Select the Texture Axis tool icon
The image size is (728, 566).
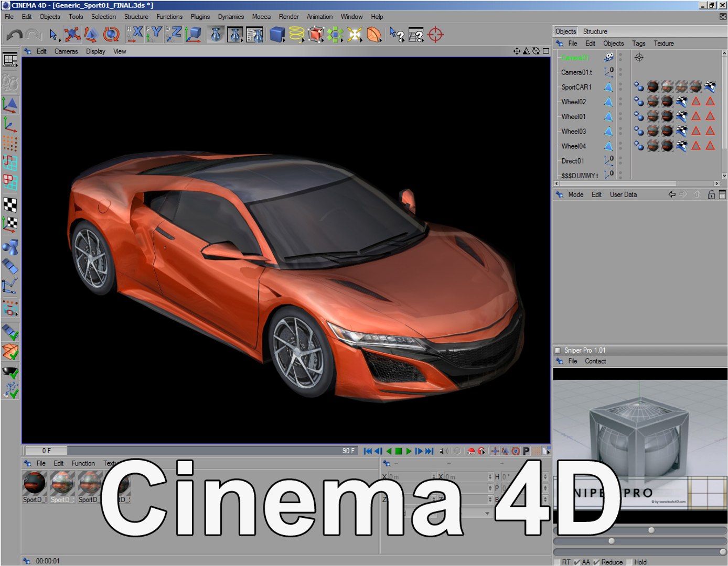tap(10, 224)
